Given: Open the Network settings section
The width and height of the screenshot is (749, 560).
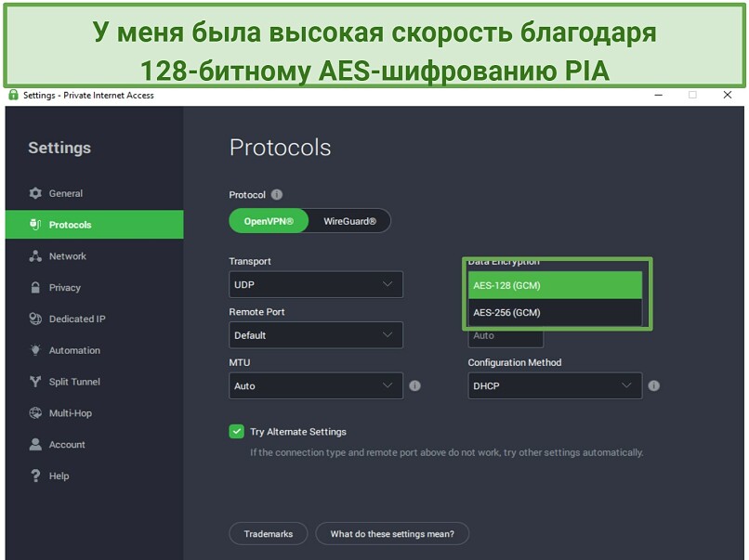Looking at the screenshot, I should [95, 256].
